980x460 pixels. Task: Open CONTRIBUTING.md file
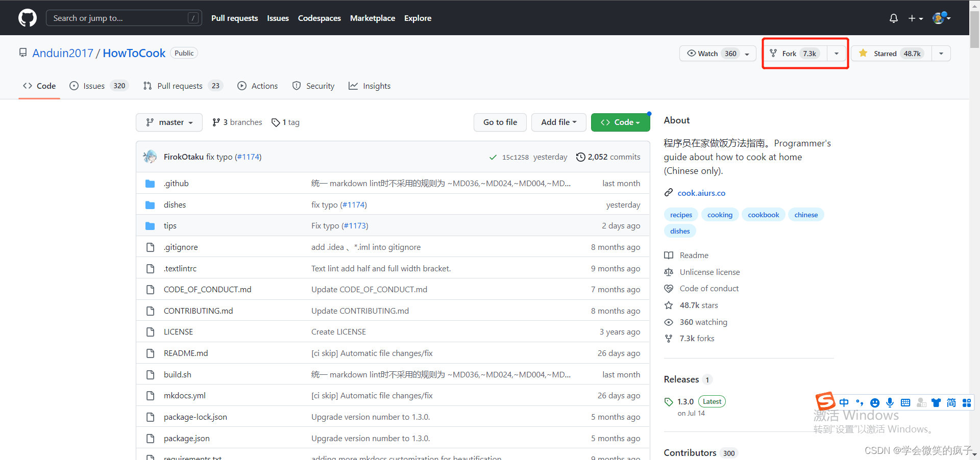pyautogui.click(x=198, y=311)
